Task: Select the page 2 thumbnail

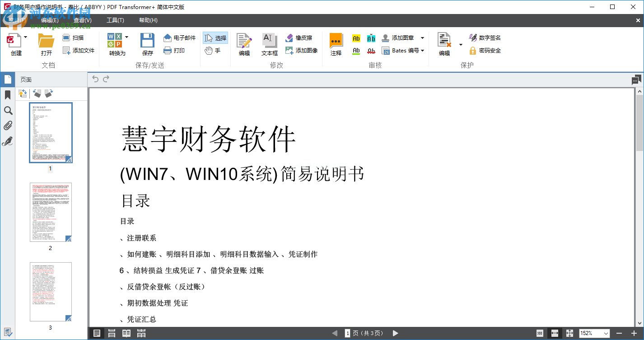Action: [51, 212]
